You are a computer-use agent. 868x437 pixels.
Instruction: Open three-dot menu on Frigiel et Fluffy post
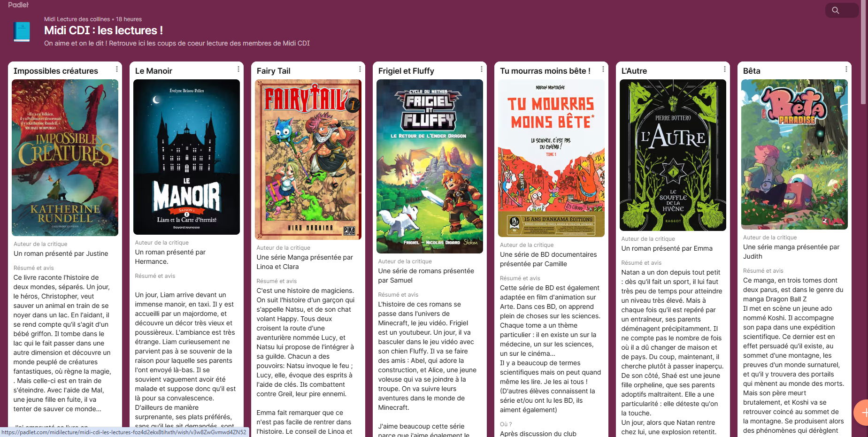(482, 69)
